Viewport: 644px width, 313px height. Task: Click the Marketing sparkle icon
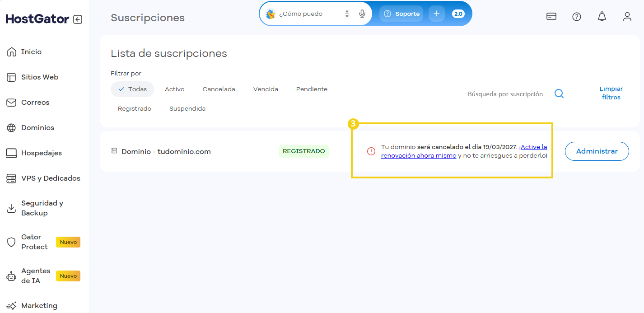tap(11, 306)
